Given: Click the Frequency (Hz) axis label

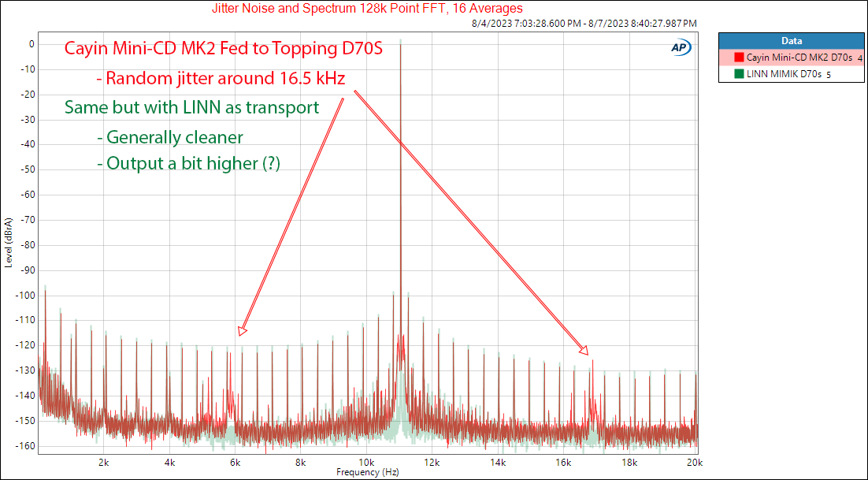Looking at the screenshot, I should (368, 472).
